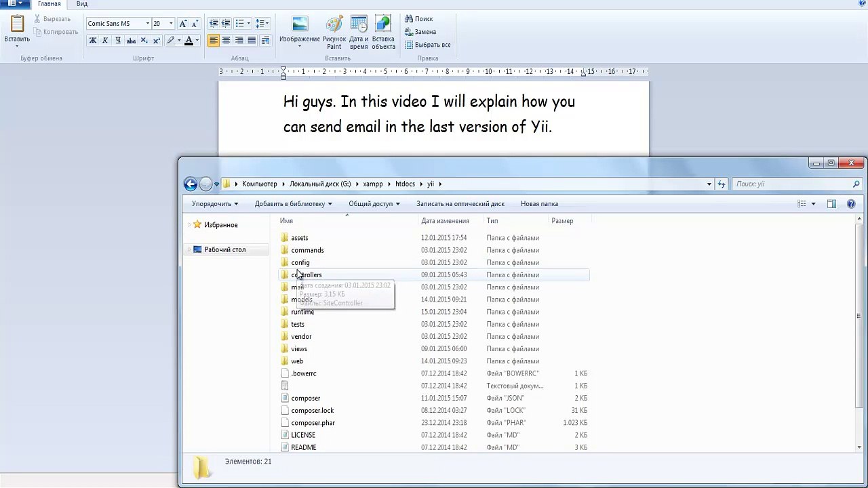The height and width of the screenshot is (488, 868).
Task: Decrease paragraph indent
Action: [214, 24]
